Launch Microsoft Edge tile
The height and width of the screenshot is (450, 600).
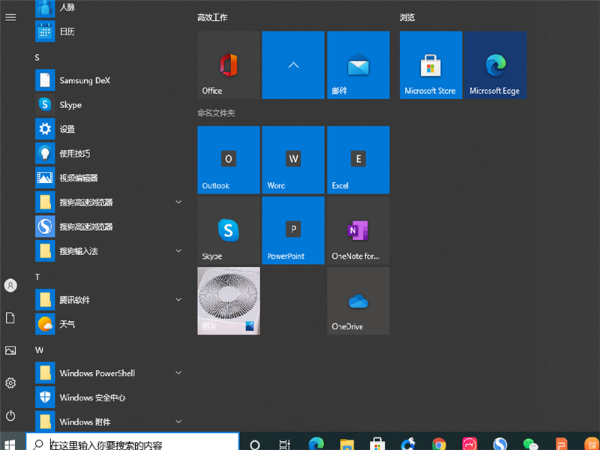click(x=496, y=65)
